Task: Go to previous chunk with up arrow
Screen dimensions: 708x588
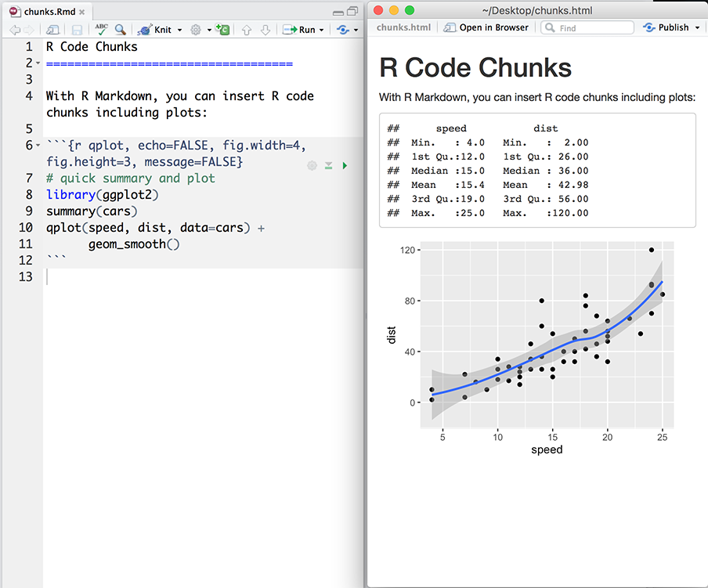Action: [247, 31]
